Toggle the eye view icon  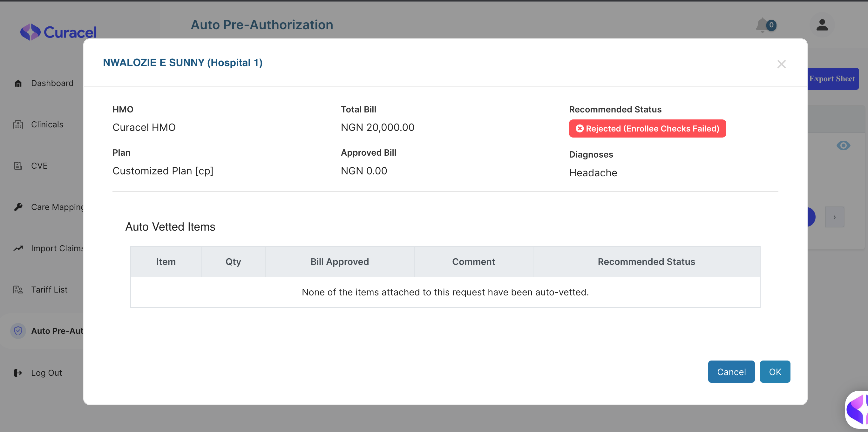(843, 145)
